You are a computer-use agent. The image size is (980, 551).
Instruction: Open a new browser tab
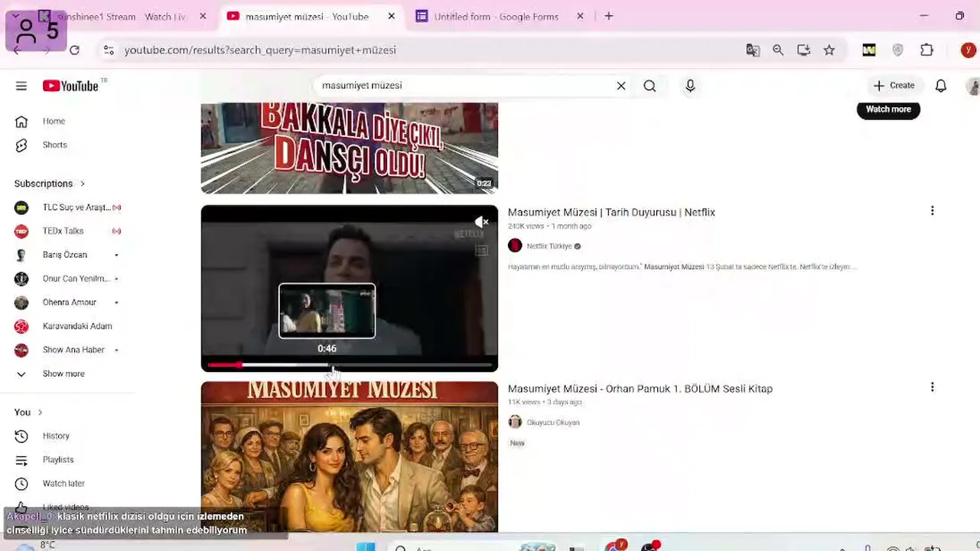click(x=609, y=16)
